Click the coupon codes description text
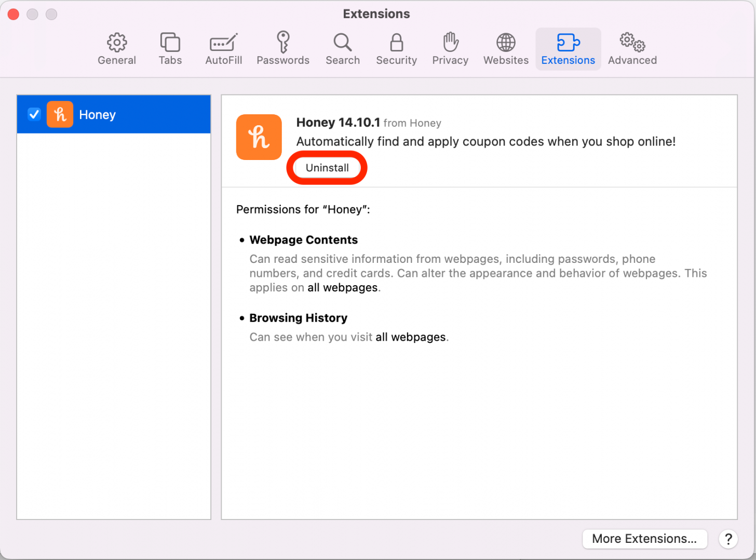Screen dimensions: 756x560 tap(486, 142)
